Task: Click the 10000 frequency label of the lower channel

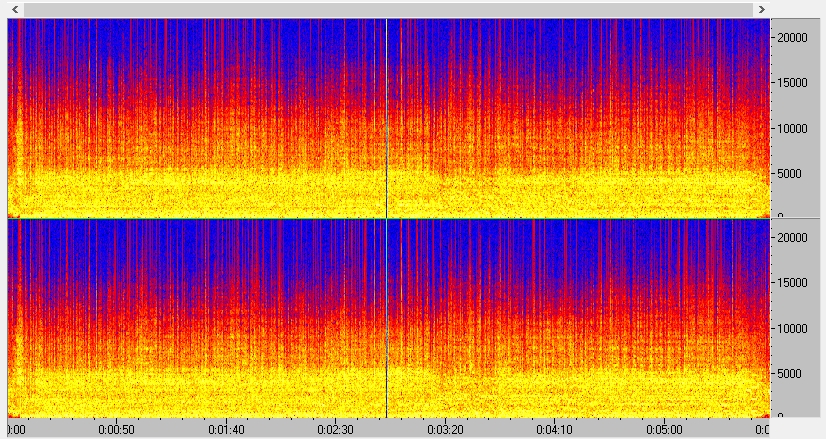Action: 792,329
